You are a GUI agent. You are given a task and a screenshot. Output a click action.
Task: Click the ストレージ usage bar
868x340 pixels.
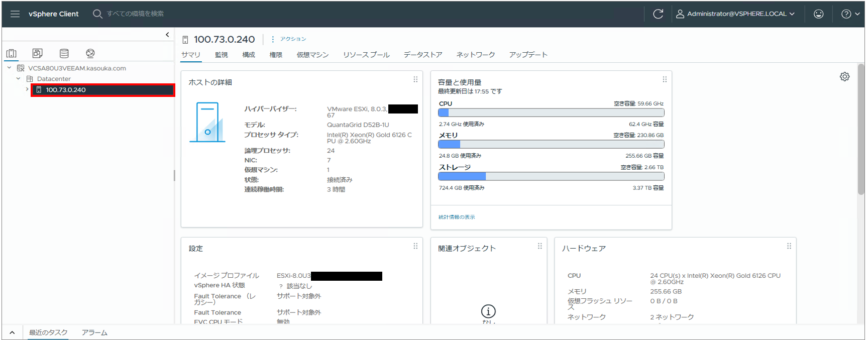pos(551,176)
